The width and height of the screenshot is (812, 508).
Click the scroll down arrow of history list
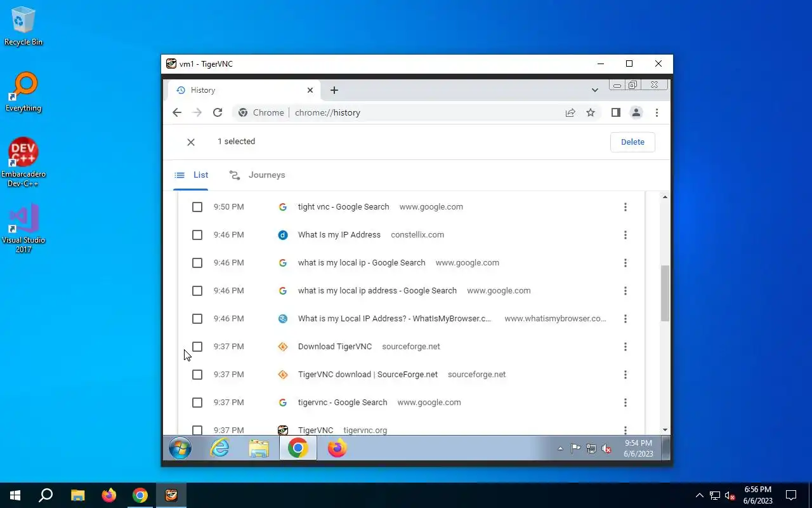click(665, 430)
